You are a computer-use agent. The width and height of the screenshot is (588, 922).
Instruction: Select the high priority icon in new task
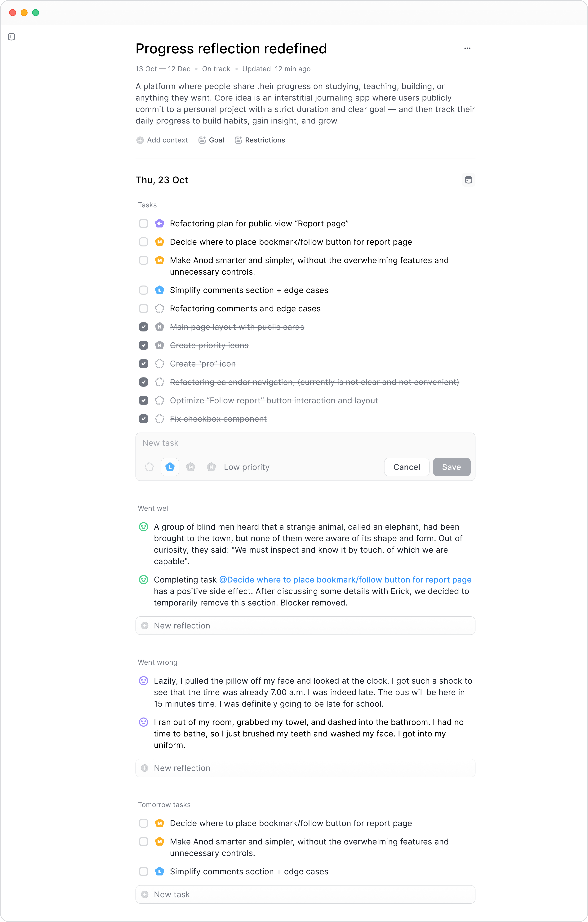click(x=211, y=467)
